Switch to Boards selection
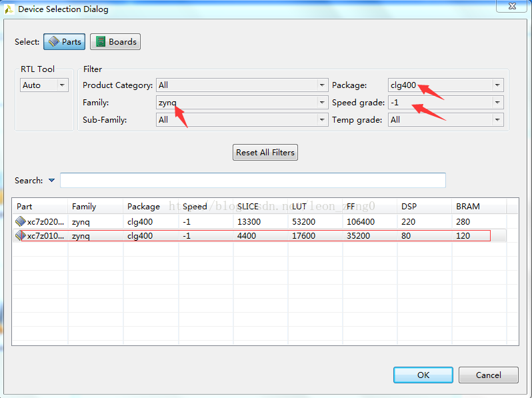 click(x=115, y=42)
